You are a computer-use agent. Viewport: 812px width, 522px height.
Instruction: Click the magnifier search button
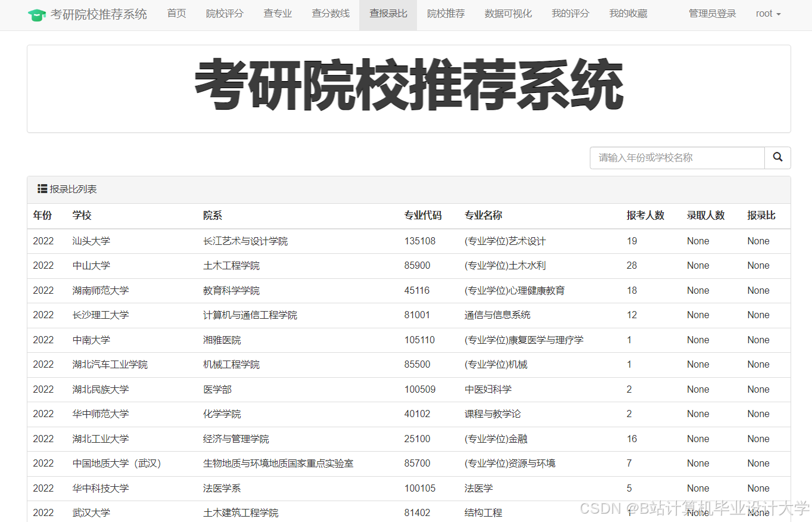coord(777,157)
